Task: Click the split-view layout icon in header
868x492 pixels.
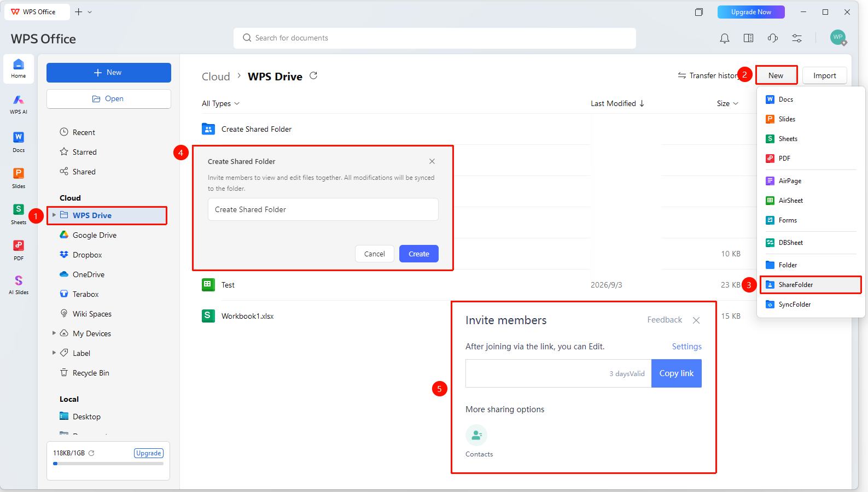Action: (749, 38)
